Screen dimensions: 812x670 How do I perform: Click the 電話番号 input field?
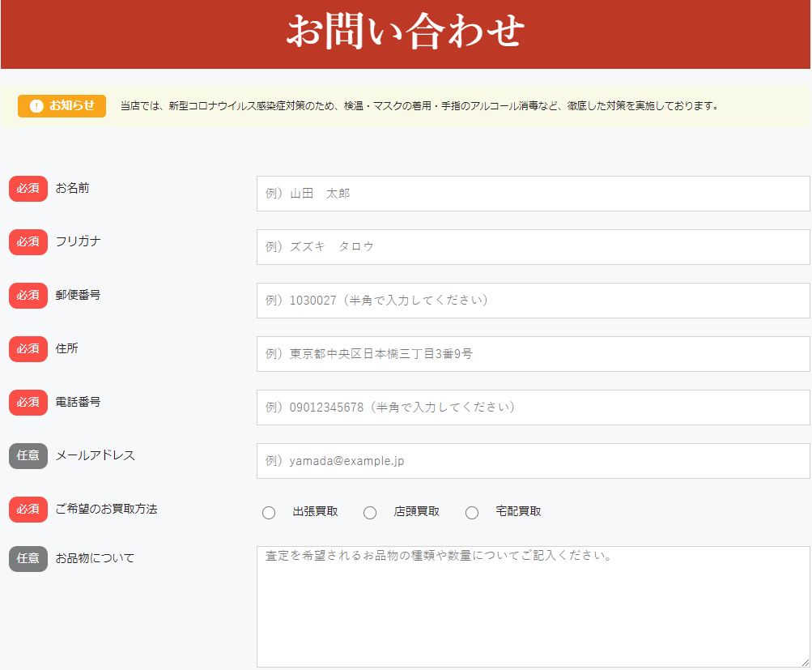533,408
